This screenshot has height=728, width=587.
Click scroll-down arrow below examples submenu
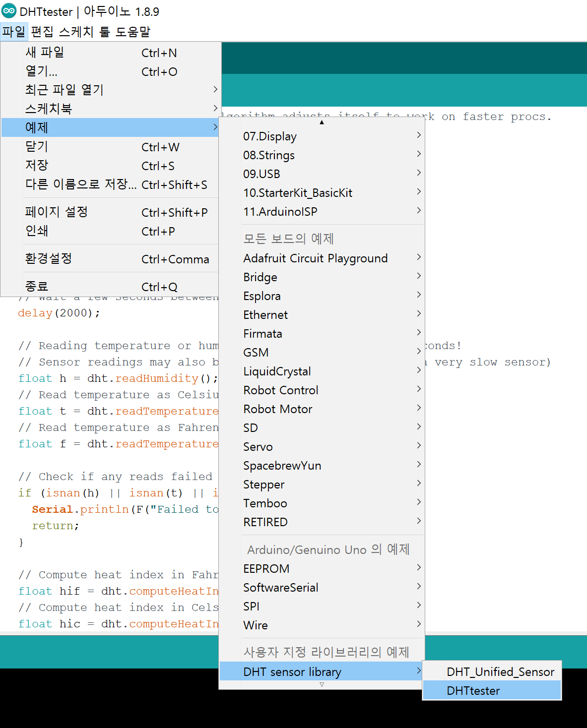pos(322,684)
